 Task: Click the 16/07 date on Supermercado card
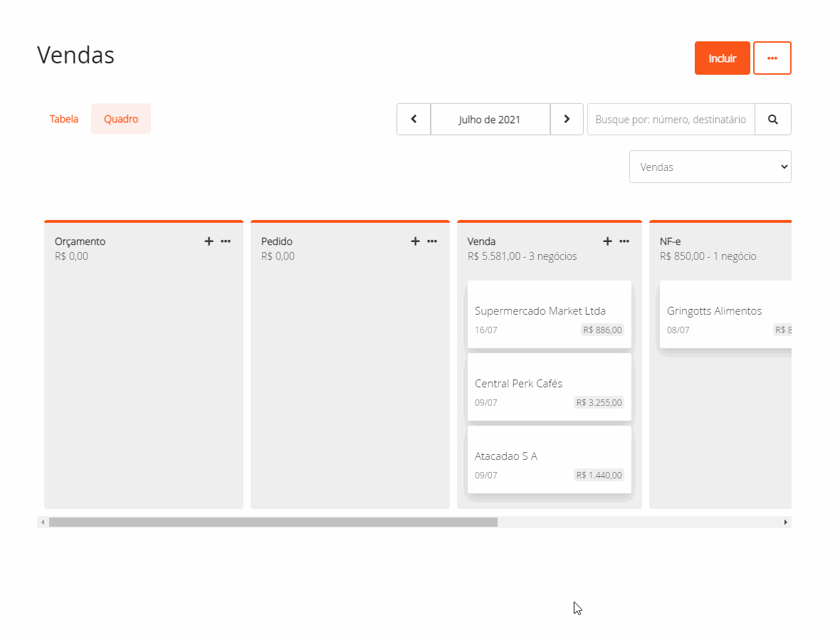point(486,330)
